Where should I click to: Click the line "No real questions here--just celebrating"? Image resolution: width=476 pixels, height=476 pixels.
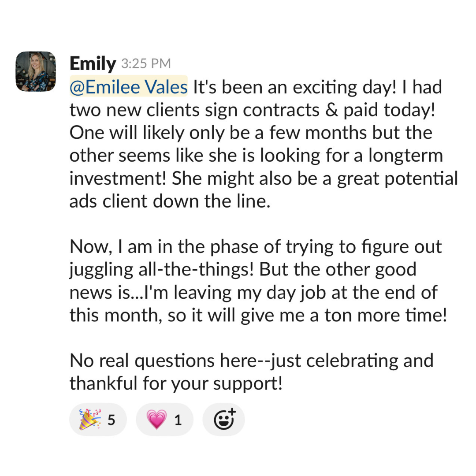[251, 361]
